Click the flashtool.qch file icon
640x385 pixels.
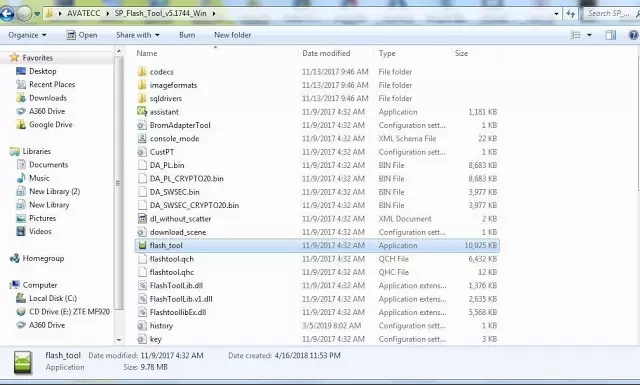click(x=142, y=259)
